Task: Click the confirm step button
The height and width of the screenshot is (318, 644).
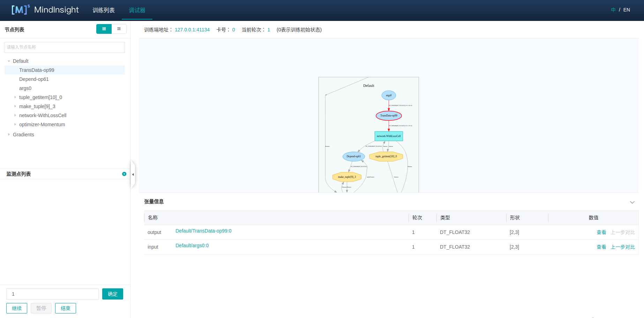Action: point(112,294)
